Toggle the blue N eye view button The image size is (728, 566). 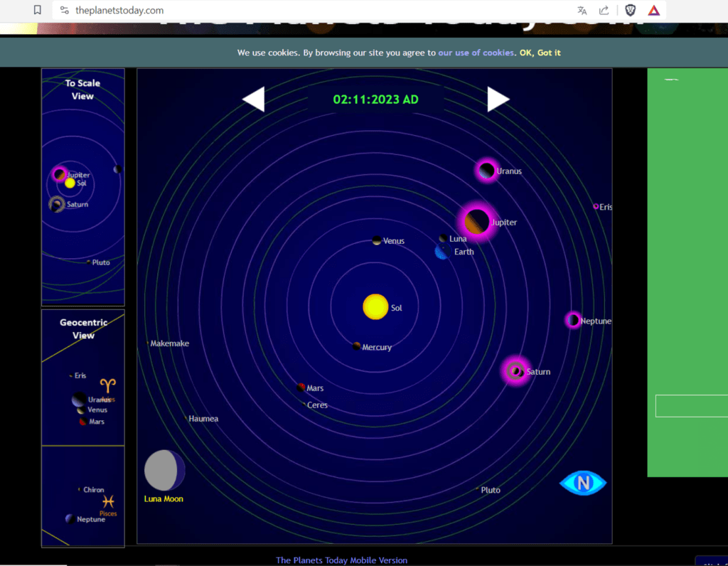(x=583, y=483)
